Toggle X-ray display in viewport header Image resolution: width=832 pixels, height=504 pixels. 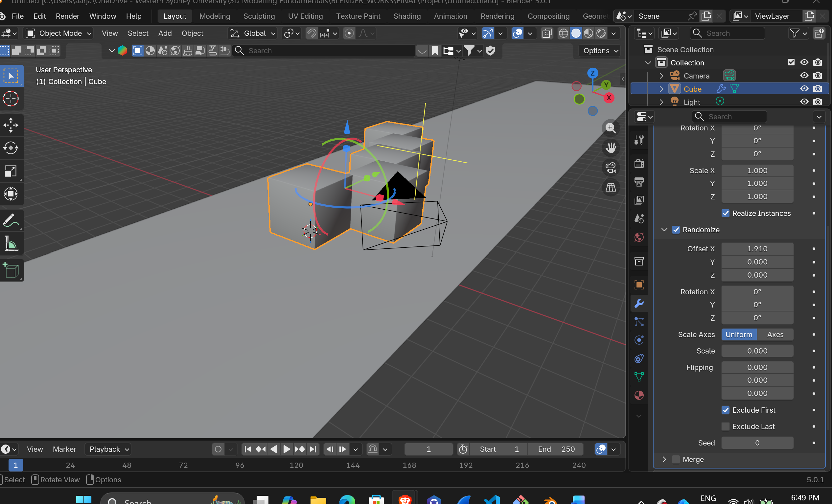(547, 33)
